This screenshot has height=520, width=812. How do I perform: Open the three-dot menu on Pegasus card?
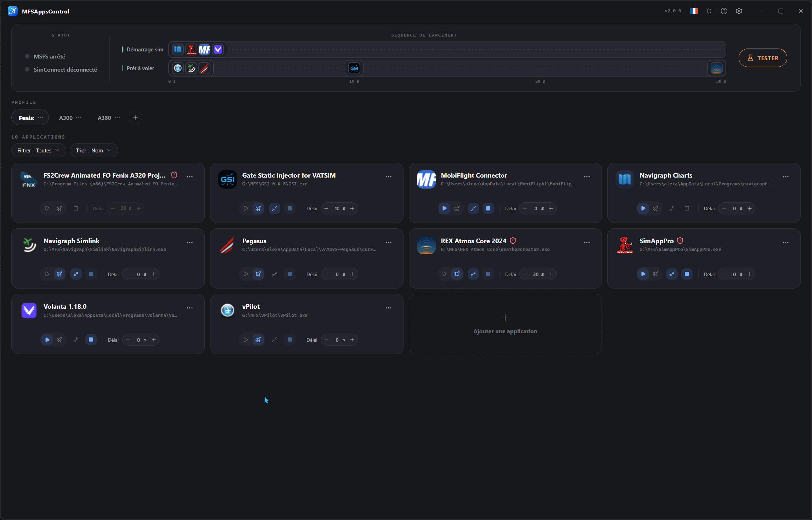(x=389, y=242)
